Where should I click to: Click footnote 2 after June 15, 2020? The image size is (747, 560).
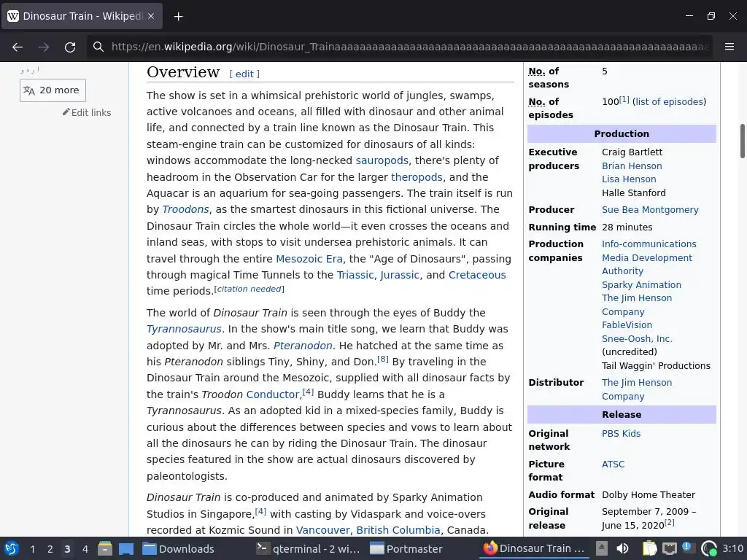[x=670, y=522]
